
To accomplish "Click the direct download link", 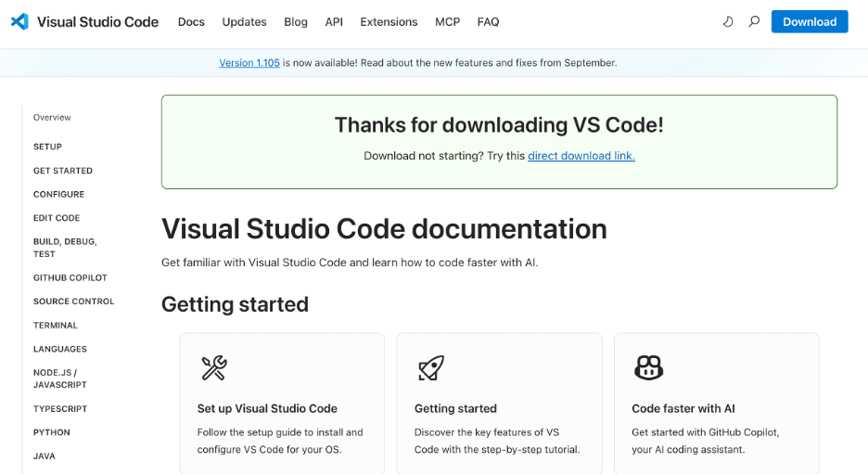I will (581, 156).
